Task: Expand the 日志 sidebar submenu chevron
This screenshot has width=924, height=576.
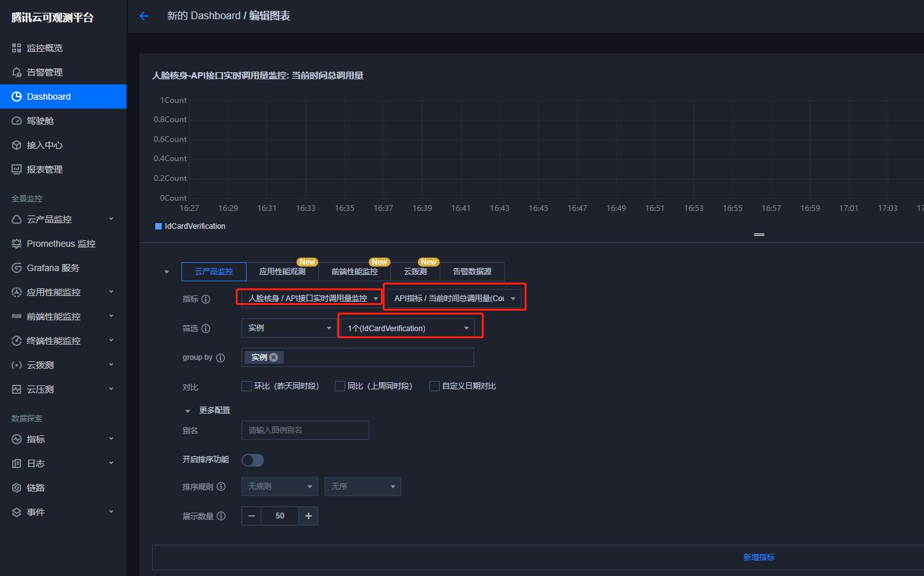Action: [x=111, y=463]
